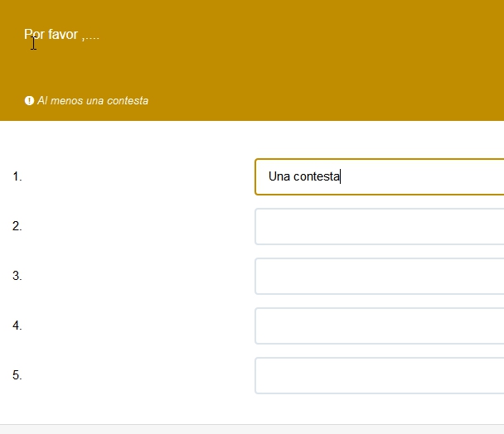Click the exclamation warning icon in header
The image size is (504, 434).
pyautogui.click(x=29, y=101)
